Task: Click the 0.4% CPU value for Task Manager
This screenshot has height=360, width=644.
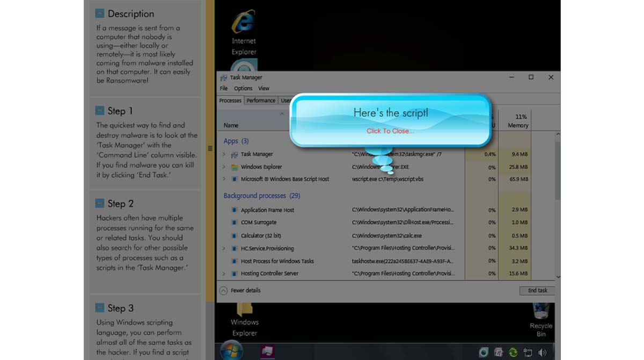Action: click(489, 155)
